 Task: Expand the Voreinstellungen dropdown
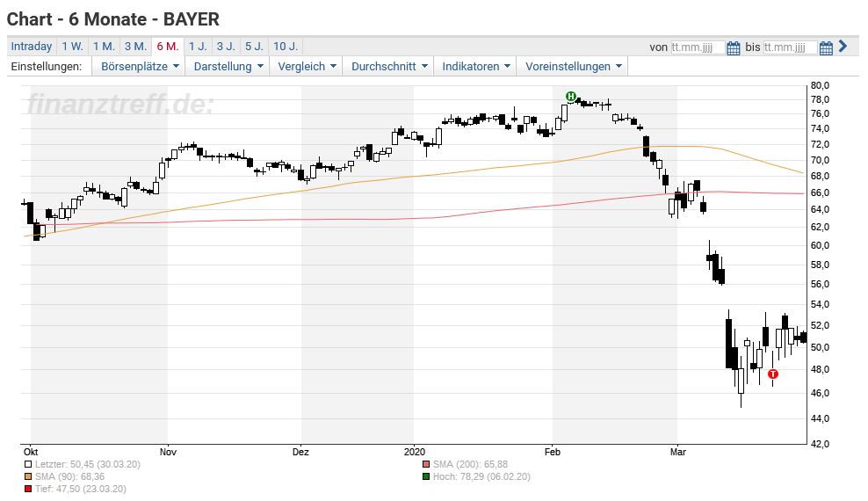573,67
